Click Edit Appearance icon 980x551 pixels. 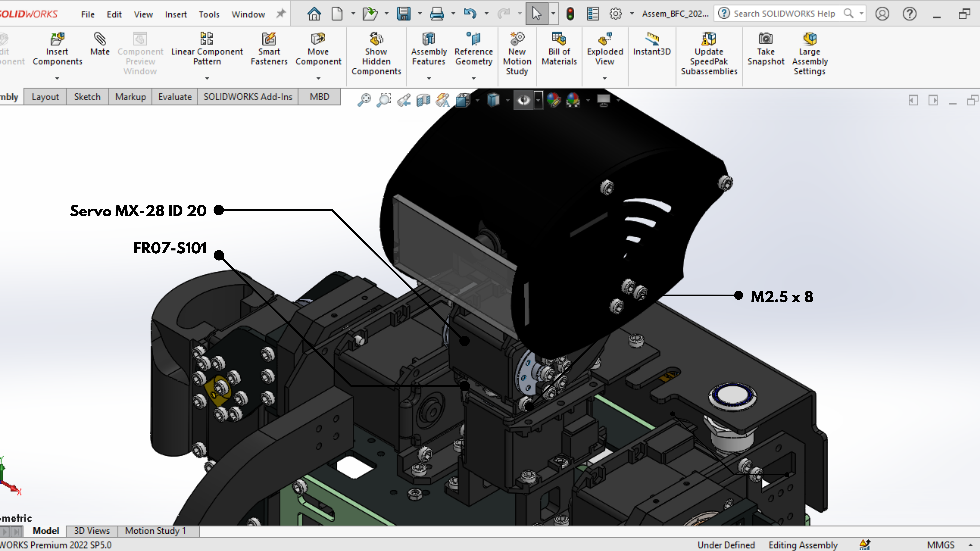click(554, 100)
